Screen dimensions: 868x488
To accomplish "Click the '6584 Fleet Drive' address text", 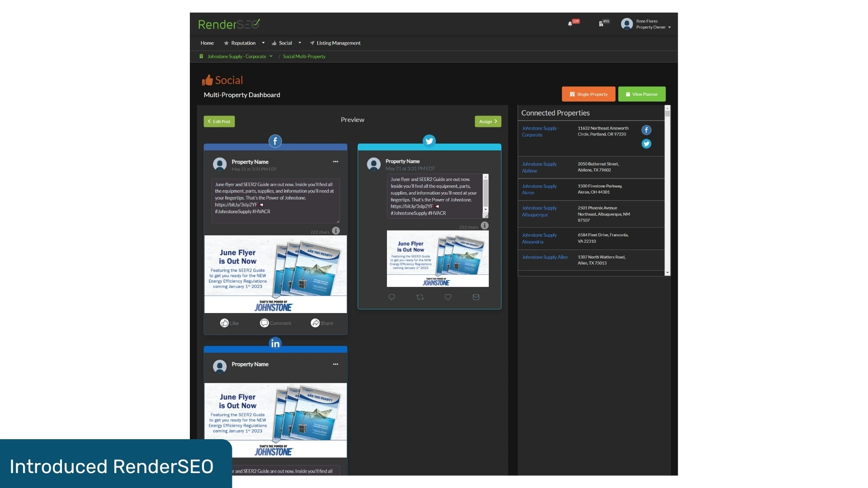I will [x=603, y=238].
